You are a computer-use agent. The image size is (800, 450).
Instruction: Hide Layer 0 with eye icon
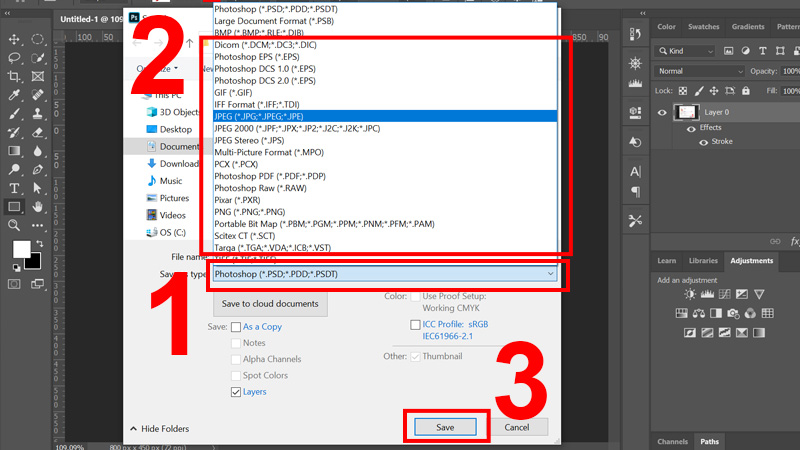click(662, 112)
